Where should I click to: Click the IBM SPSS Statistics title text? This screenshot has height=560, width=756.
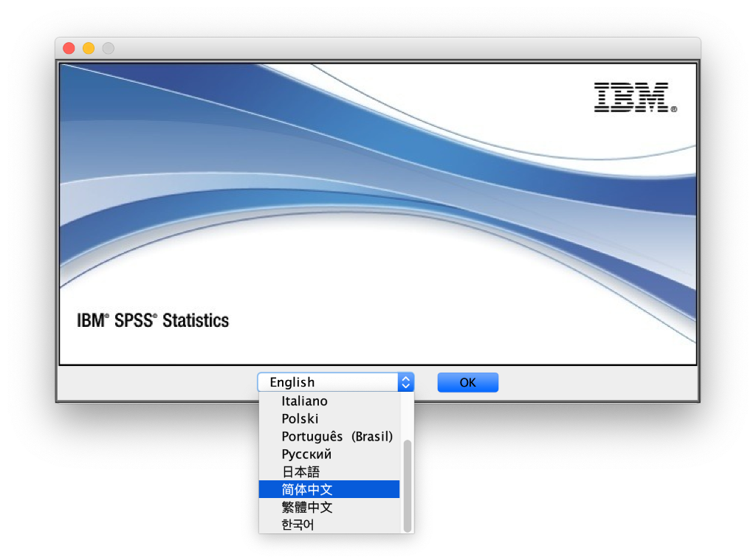click(153, 320)
